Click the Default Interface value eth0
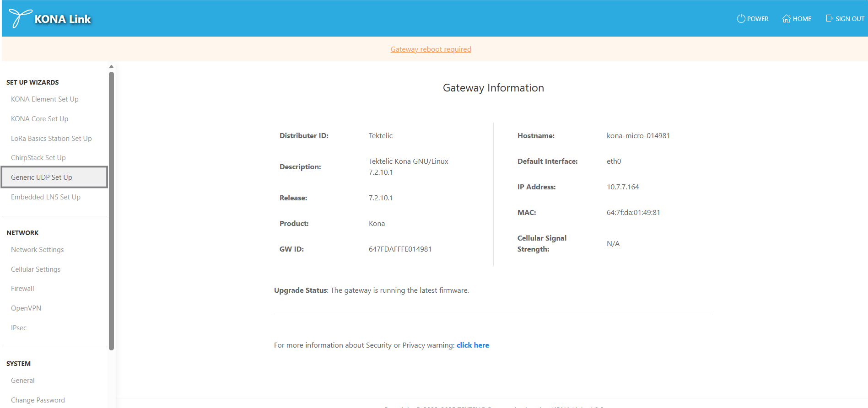Viewport: 868px width, 408px height. click(614, 161)
